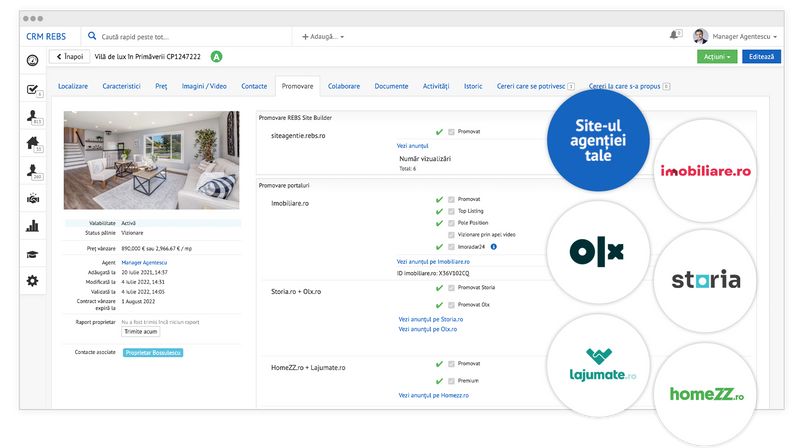
Task: Expand the Acțiuni dropdown button
Action: coord(717,57)
